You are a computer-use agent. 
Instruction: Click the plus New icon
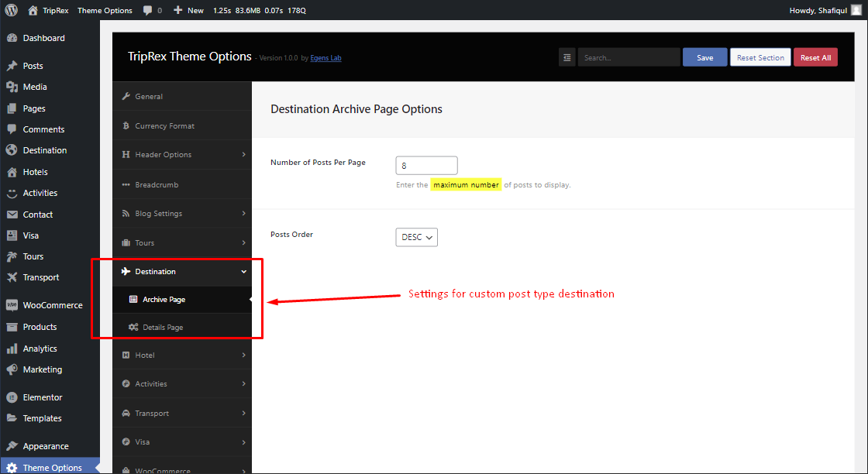click(x=177, y=10)
